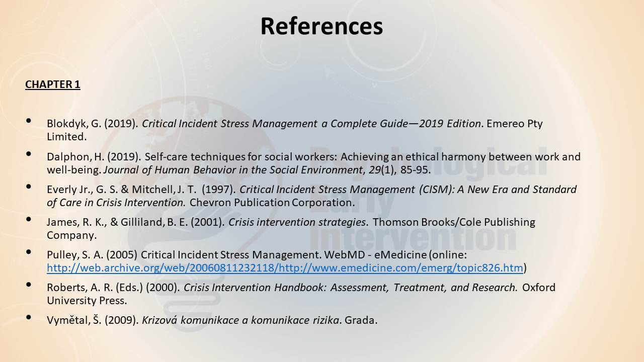Open the web.archive.org emedicine hyperlink
This screenshot has height=362, width=644.
[285, 268]
